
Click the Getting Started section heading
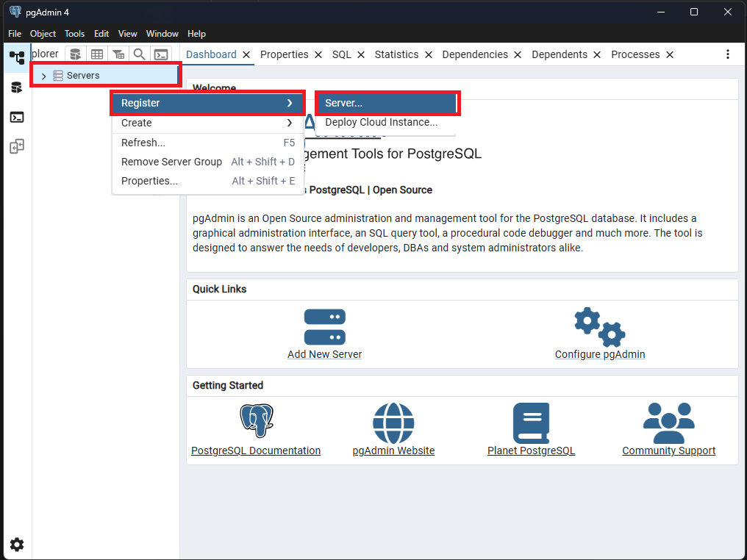pyautogui.click(x=228, y=385)
